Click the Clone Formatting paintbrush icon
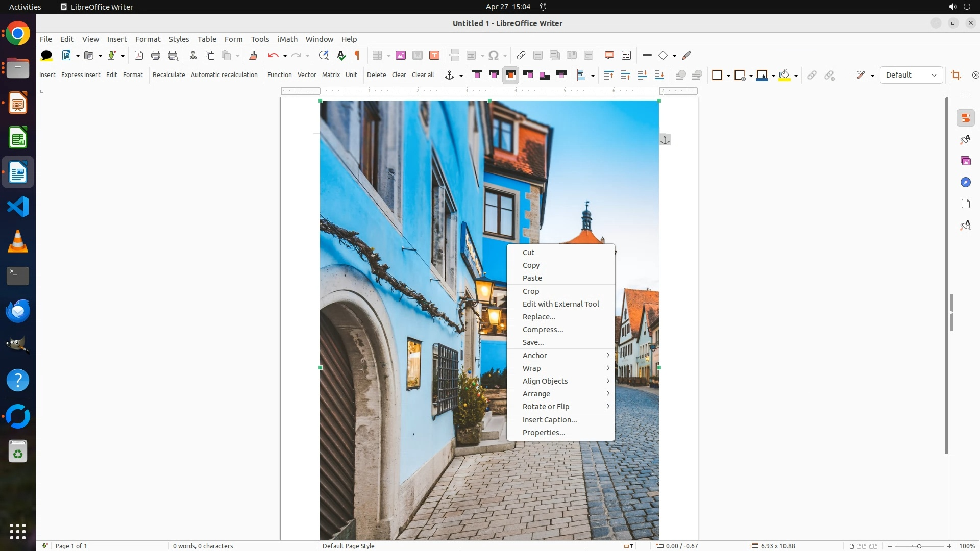Screen dimensions: 980x551 (x=253, y=55)
